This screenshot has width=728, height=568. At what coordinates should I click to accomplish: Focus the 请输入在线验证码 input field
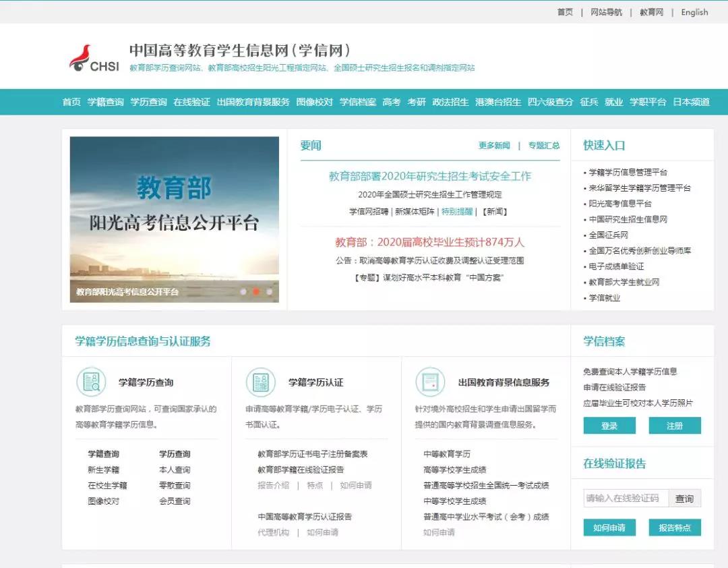click(x=626, y=499)
